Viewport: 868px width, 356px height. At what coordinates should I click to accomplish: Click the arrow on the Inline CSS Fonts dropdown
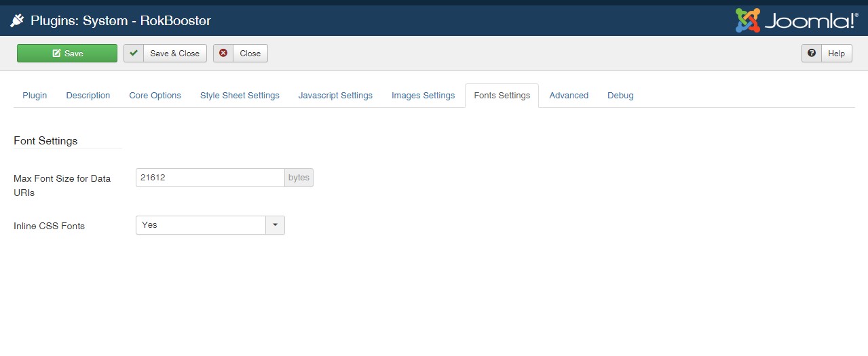click(275, 225)
